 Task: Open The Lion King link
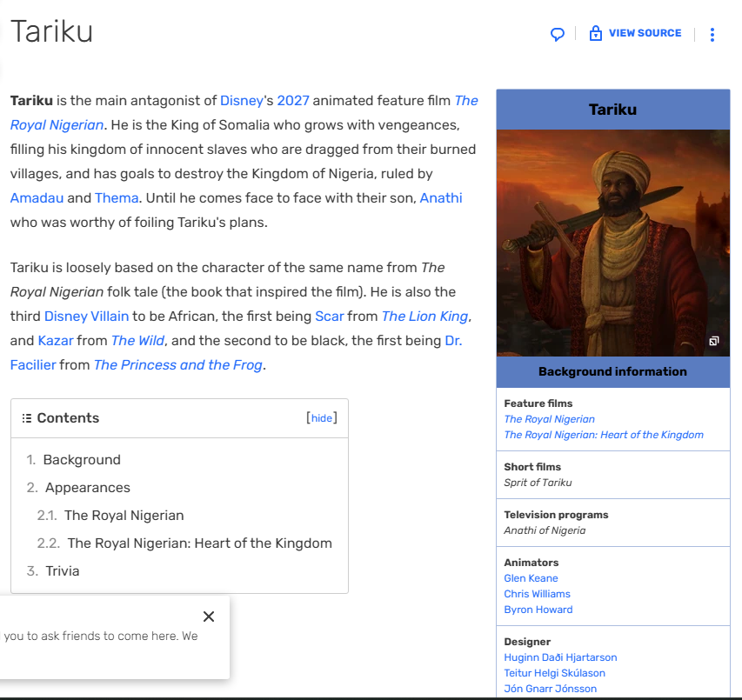424,317
